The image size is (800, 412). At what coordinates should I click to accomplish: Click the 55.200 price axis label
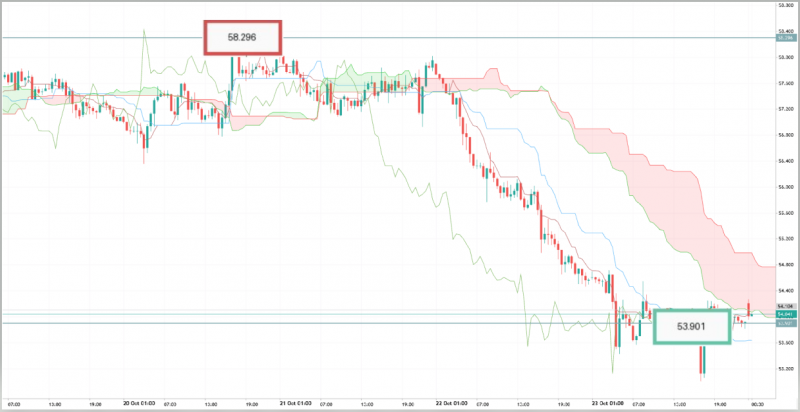pyautogui.click(x=784, y=239)
